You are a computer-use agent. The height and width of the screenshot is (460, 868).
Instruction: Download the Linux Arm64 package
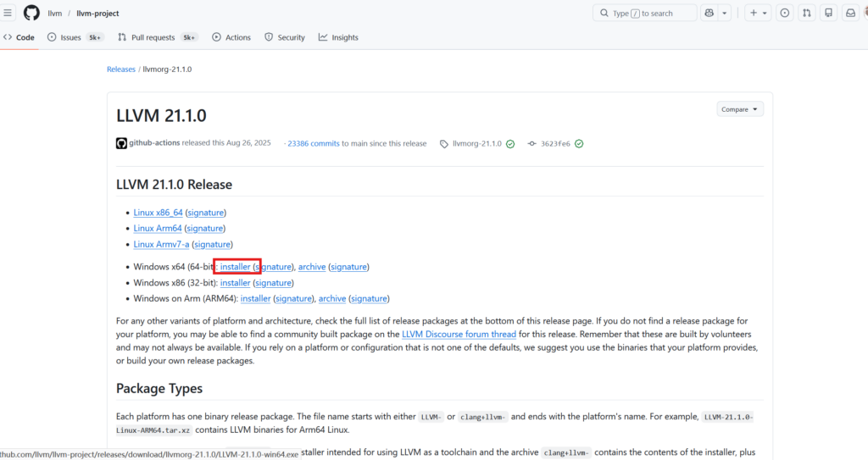pyautogui.click(x=157, y=228)
